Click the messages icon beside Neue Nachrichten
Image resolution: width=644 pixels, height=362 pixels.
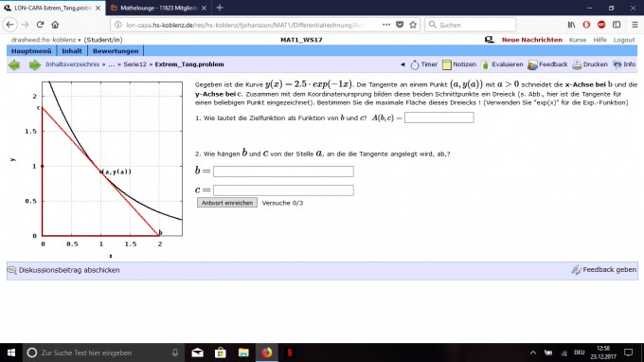[490, 40]
